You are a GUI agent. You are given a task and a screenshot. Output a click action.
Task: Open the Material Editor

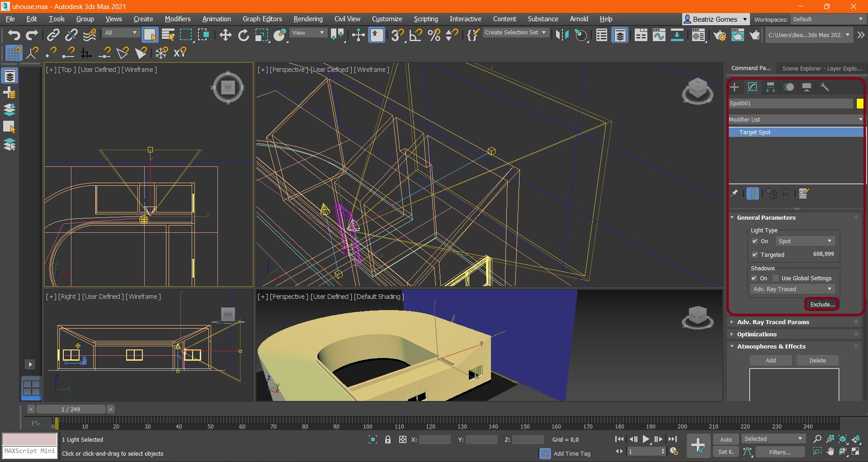[x=698, y=35]
